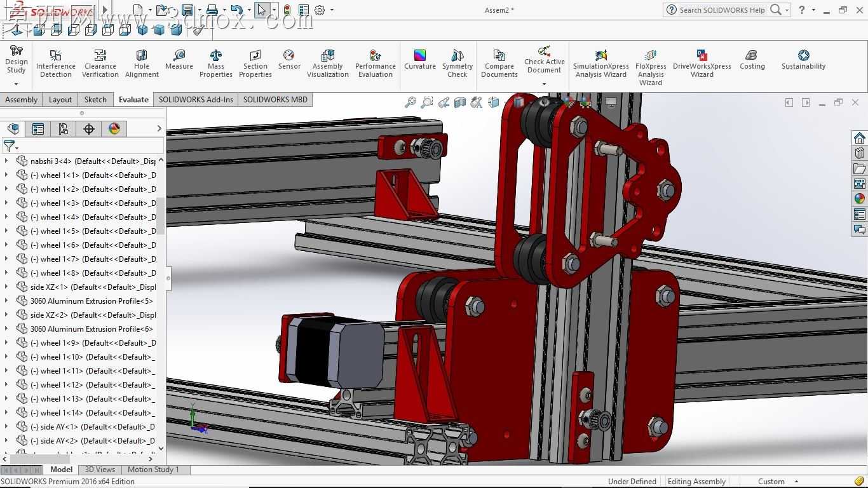
Task: Select the Model bottom tab
Action: [61, 470]
